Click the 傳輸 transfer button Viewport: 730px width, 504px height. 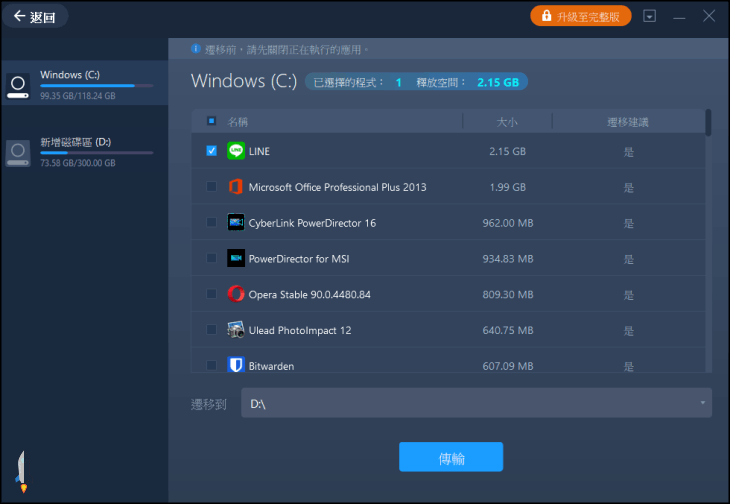451,457
